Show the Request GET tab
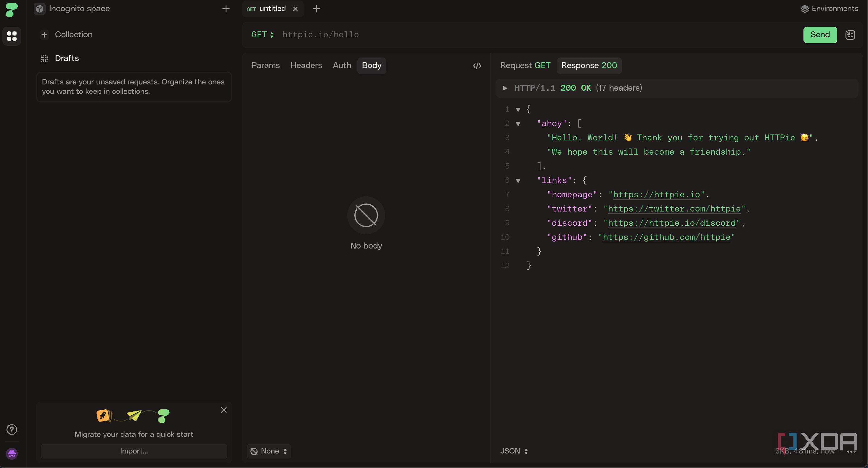The height and width of the screenshot is (468, 868). 525,65
